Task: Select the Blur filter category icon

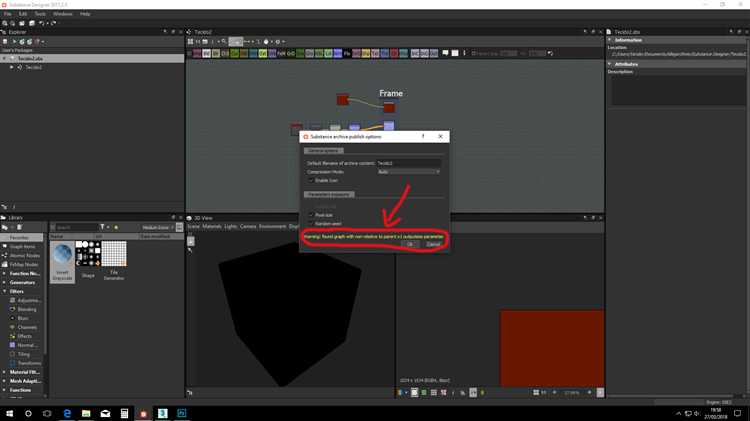Action: [x=12, y=318]
